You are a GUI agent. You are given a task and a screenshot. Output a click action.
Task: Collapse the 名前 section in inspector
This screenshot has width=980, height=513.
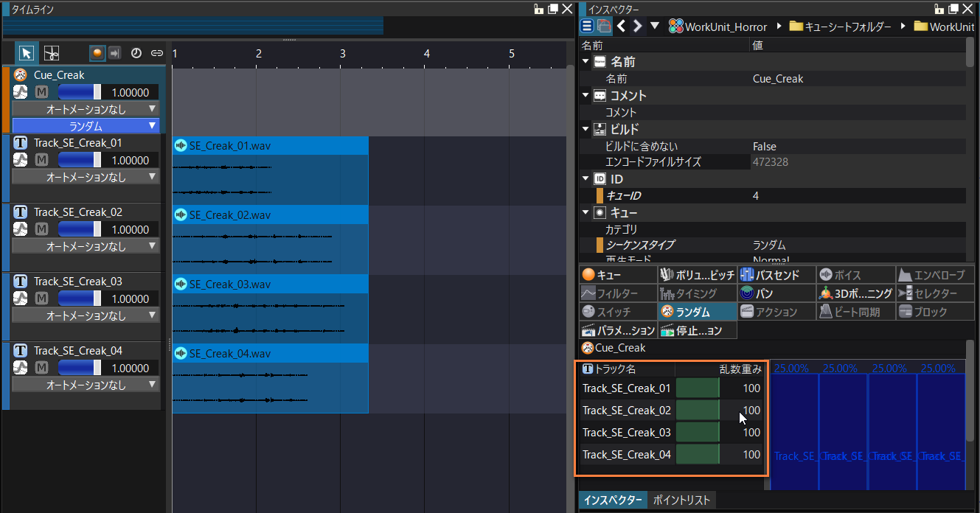tap(585, 62)
